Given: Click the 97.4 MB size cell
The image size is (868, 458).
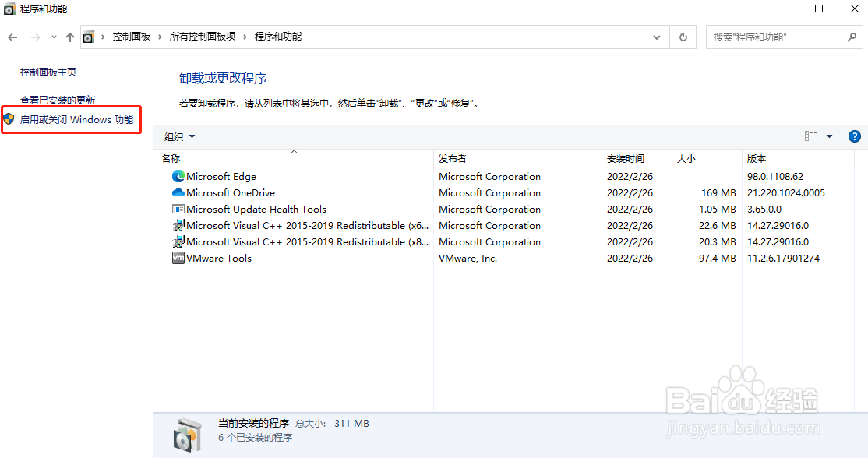Looking at the screenshot, I should point(718,259).
